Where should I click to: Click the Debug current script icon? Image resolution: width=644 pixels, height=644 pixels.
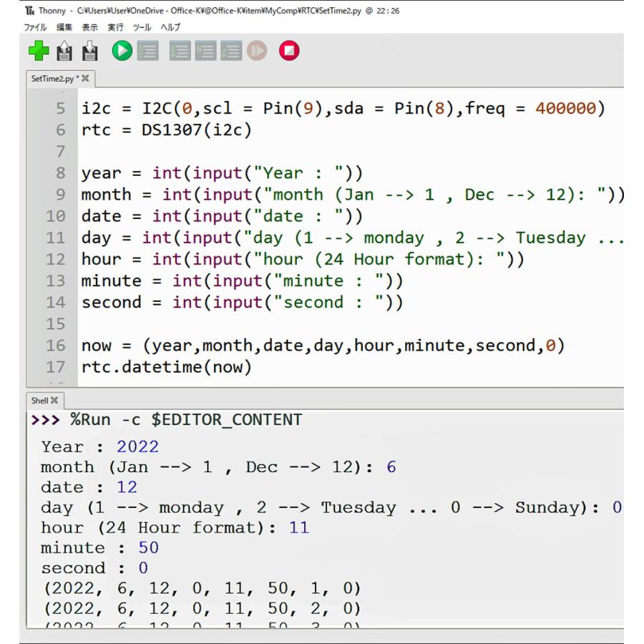[148, 52]
